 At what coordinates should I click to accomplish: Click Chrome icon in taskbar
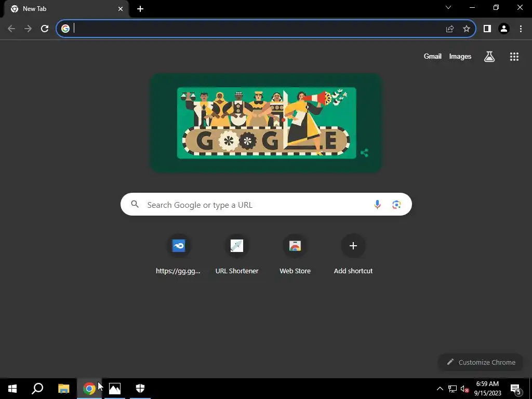click(89, 389)
